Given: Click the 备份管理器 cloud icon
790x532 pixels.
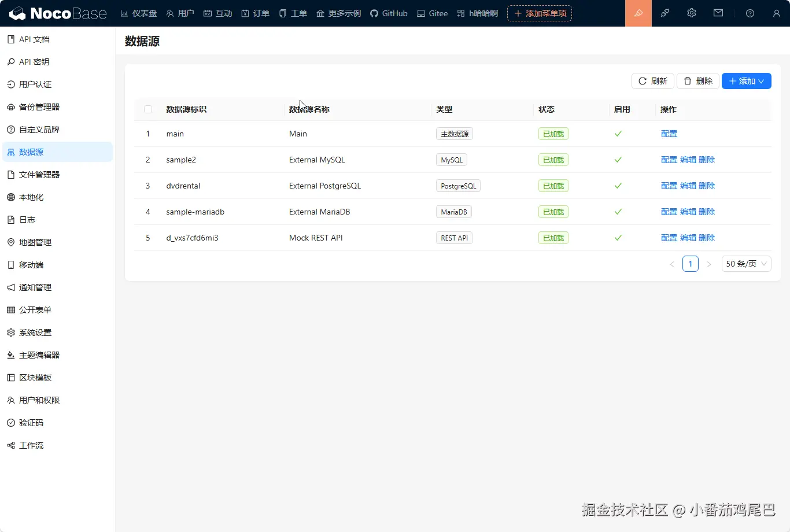Looking at the screenshot, I should (11, 107).
